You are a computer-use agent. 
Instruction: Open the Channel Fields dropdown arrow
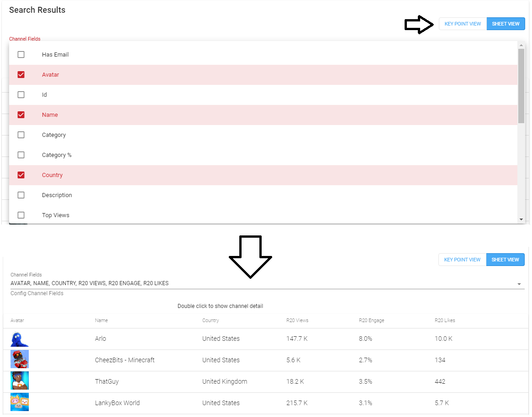pos(519,284)
